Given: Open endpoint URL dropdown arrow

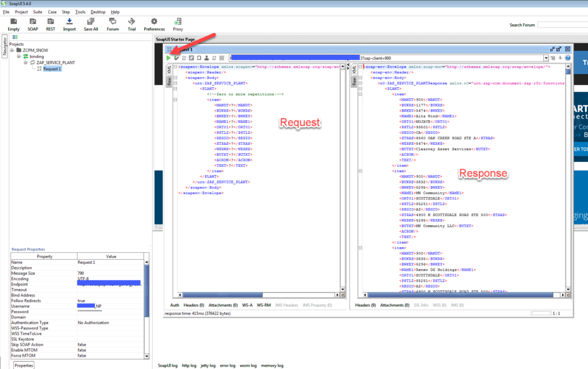Looking at the screenshot, I should pos(546,58).
